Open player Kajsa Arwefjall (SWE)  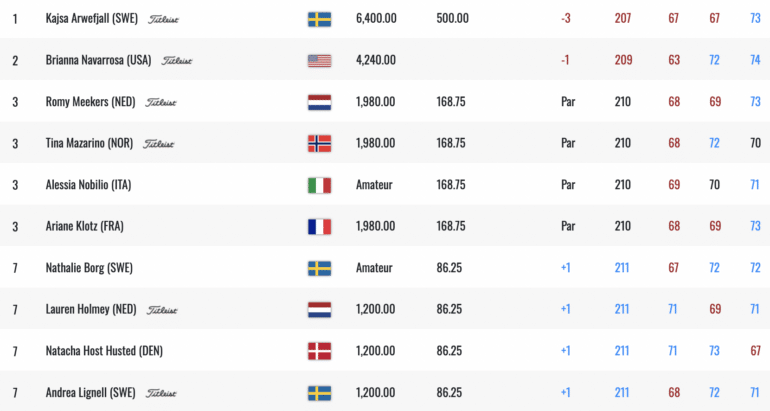pos(92,19)
